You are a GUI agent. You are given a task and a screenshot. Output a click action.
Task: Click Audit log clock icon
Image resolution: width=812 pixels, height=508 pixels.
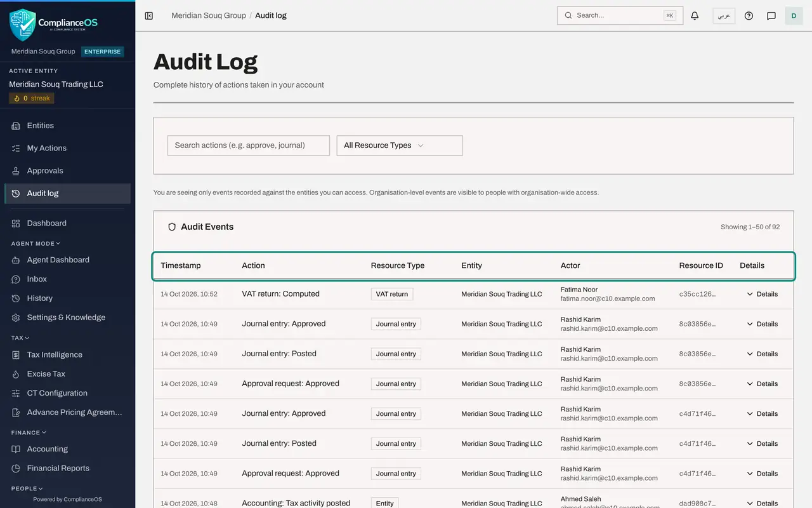point(16,194)
